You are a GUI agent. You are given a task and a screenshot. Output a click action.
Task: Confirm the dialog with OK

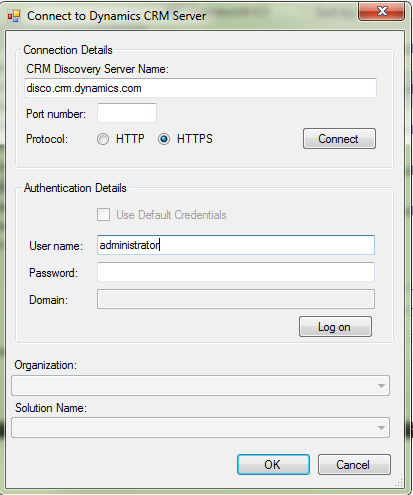click(273, 464)
